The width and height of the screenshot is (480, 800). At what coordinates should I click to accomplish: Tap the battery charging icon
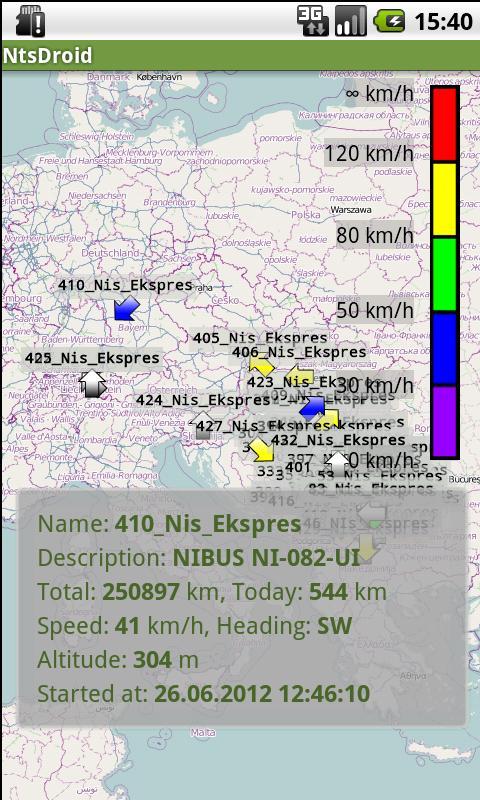pos(389,21)
